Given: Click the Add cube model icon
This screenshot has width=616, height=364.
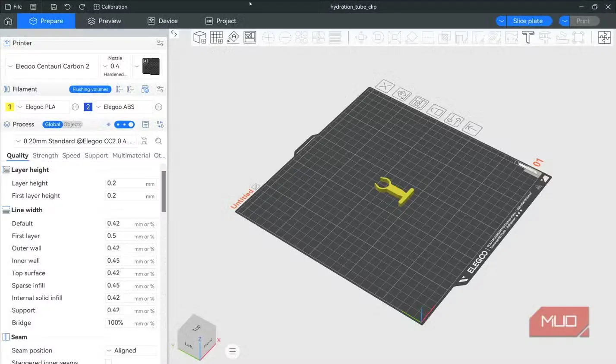Looking at the screenshot, I should 199,38.
